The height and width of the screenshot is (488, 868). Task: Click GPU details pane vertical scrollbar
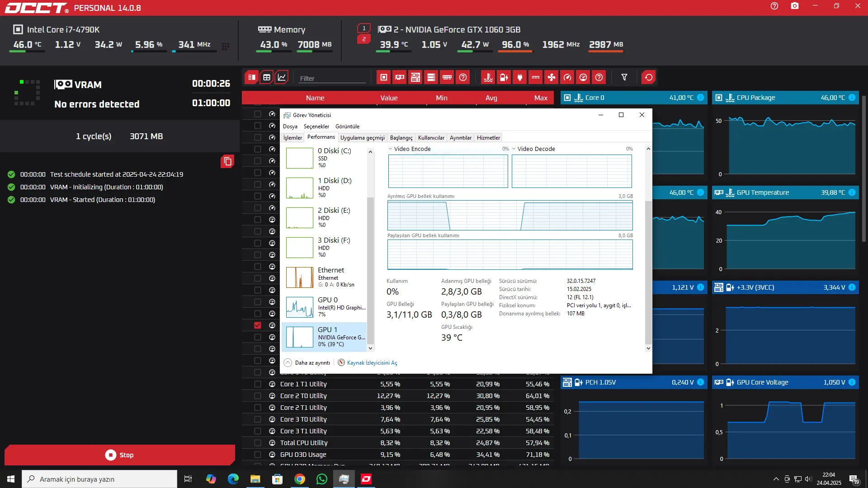pos(648,273)
